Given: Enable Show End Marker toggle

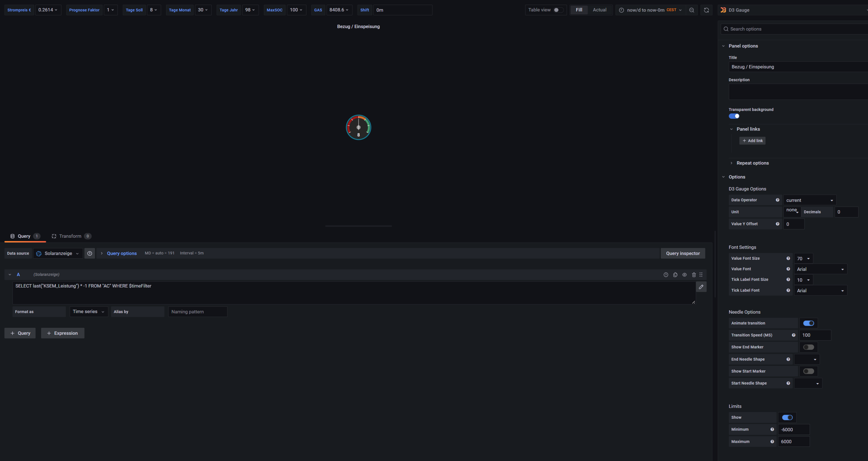Looking at the screenshot, I should coord(808,347).
